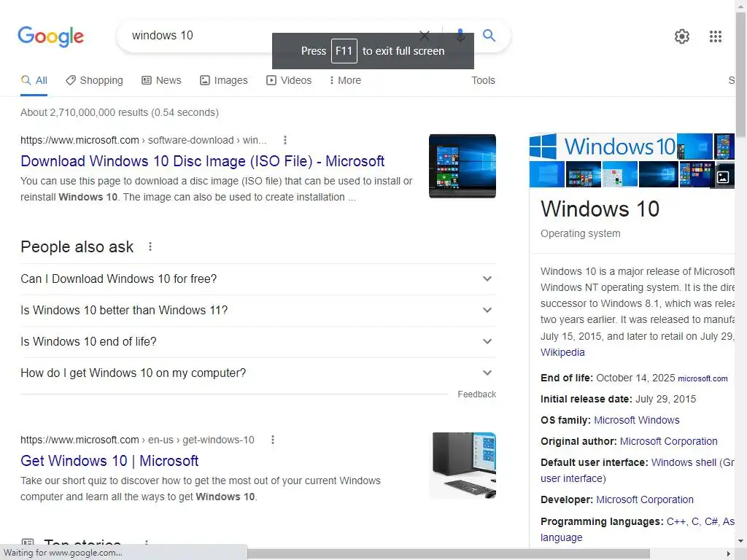Open the C++ programming language link

tap(676, 521)
